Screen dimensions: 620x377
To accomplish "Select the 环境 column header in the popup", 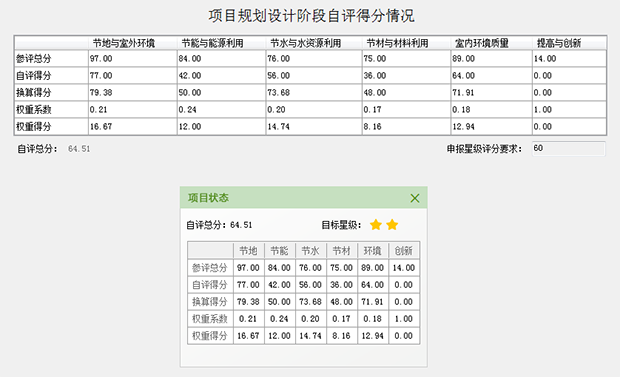I will [373, 250].
